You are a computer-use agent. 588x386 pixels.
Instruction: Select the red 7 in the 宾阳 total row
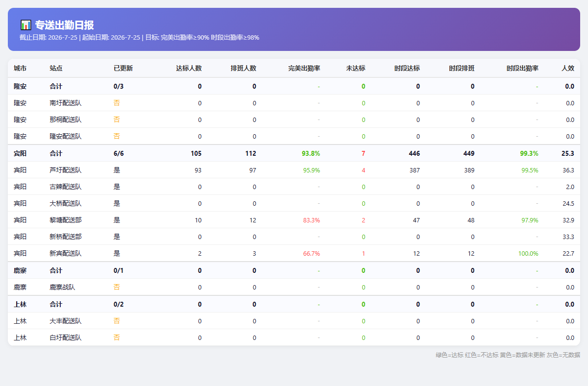point(364,153)
